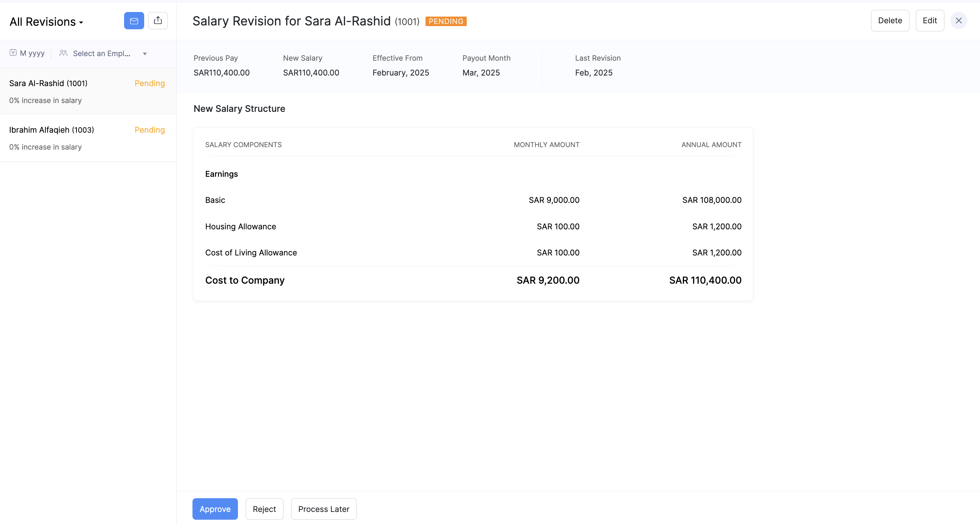980x525 pixels.
Task: Click the Reject button
Action: (x=264, y=509)
